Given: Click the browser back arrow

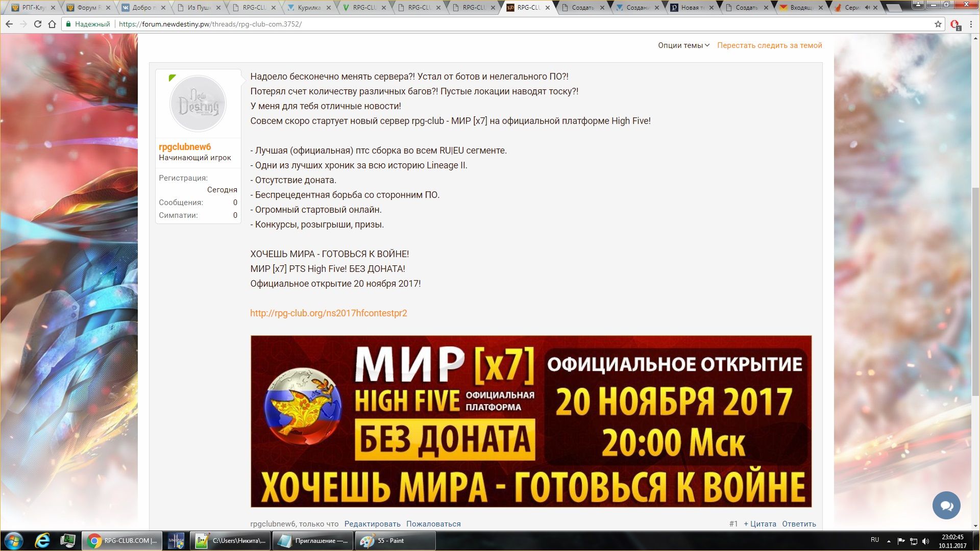Looking at the screenshot, I should pos(9,24).
